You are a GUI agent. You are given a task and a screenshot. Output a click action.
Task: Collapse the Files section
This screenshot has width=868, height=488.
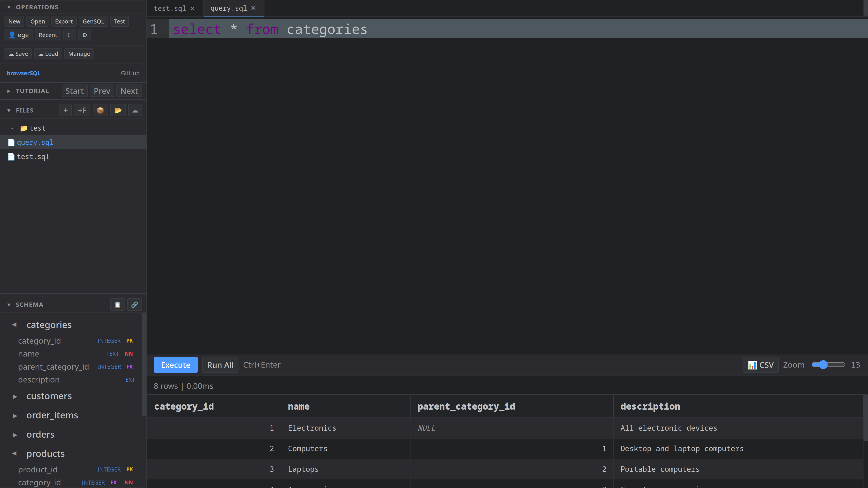point(9,110)
